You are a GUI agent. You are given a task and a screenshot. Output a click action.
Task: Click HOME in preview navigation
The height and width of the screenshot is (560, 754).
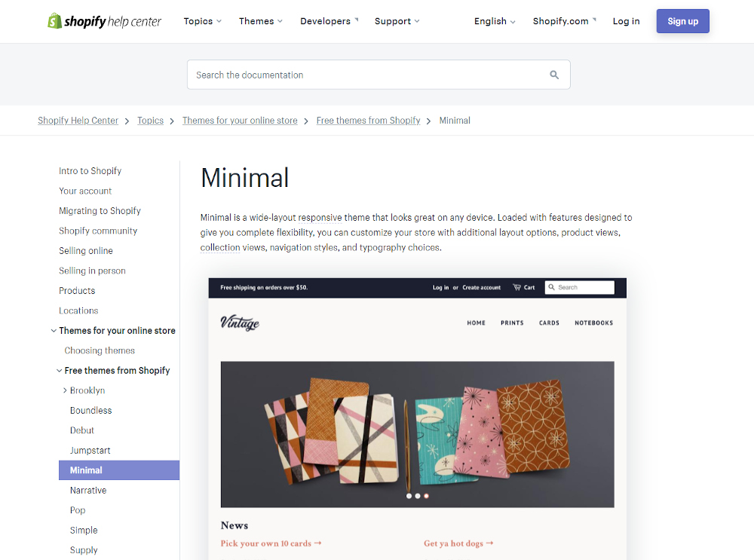click(476, 323)
